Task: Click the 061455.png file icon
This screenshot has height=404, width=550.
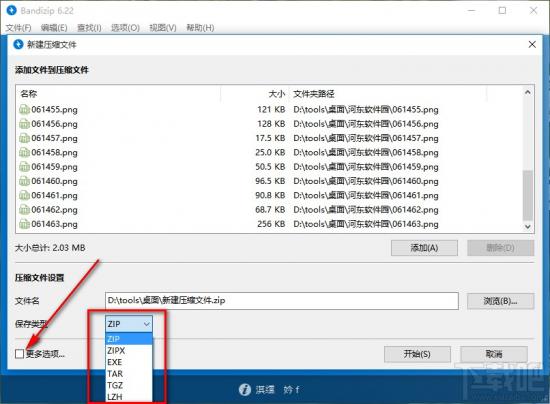Action: coord(24,110)
